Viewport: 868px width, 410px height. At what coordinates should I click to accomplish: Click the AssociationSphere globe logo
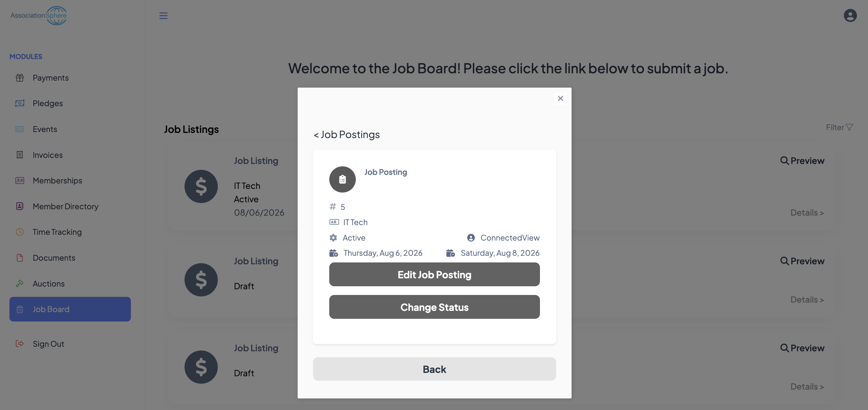click(x=38, y=16)
